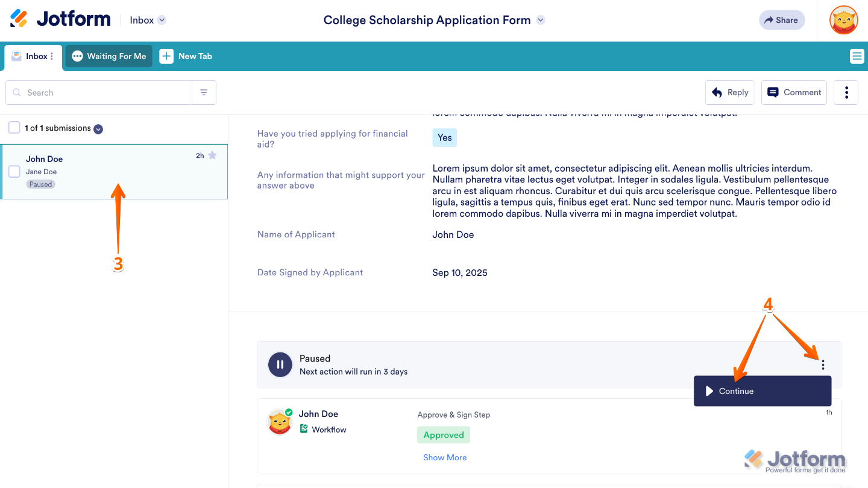Screen dimensions: 868x488
Task: Toggle the Paused status label on the submission
Action: pyautogui.click(x=40, y=184)
